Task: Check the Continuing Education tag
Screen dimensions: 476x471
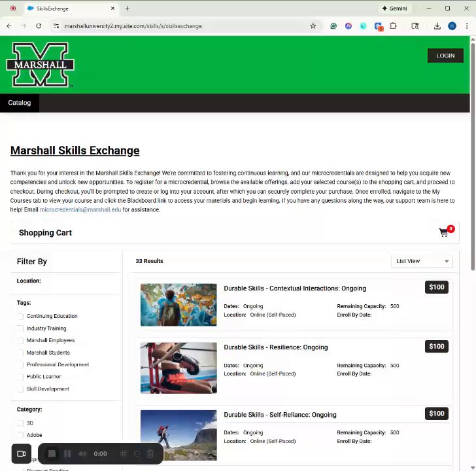Action: click(x=20, y=316)
